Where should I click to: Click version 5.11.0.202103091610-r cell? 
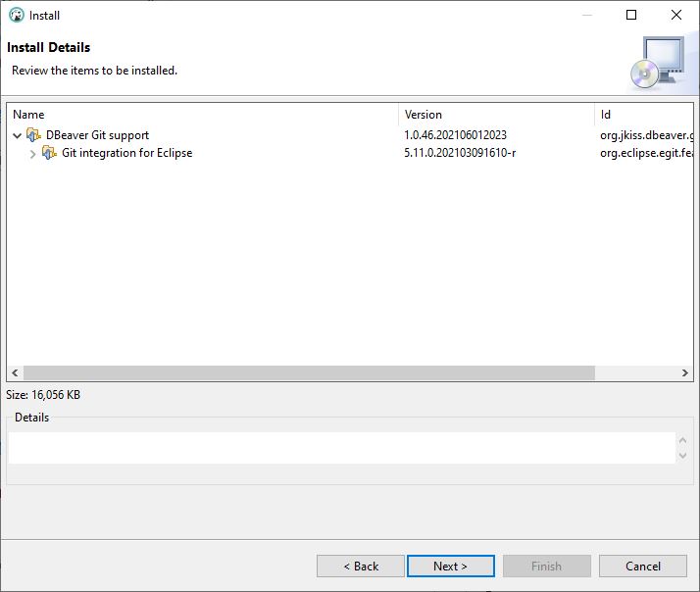pyautogui.click(x=460, y=153)
